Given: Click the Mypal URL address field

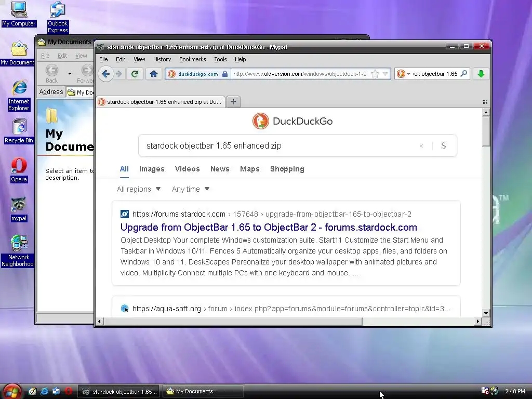Looking at the screenshot, I should pos(300,74).
